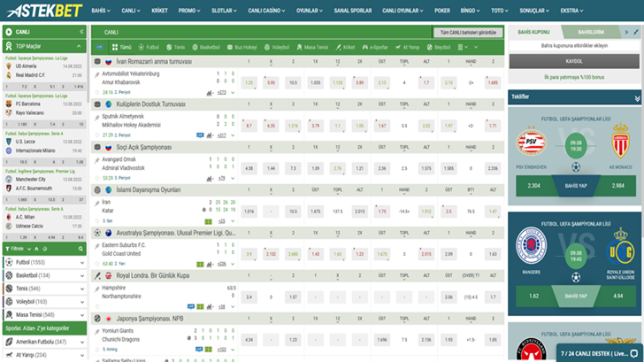Click the KAYDOL button
644x362 pixels.
[x=574, y=61]
